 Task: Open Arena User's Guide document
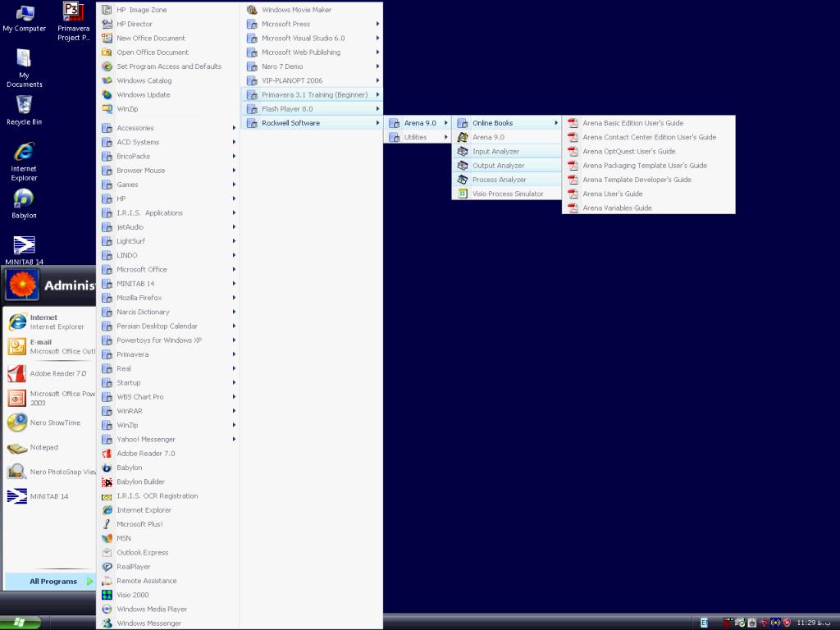coord(649,194)
